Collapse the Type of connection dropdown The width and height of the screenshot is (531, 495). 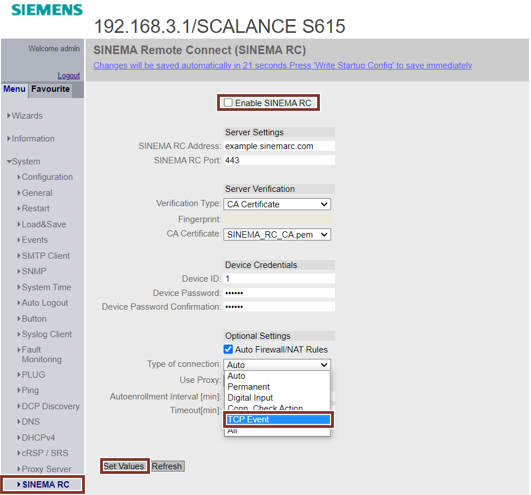pyautogui.click(x=277, y=365)
